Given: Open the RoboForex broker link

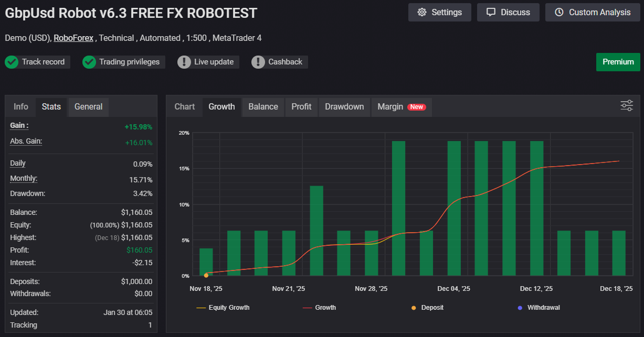Looking at the screenshot, I should 73,38.
